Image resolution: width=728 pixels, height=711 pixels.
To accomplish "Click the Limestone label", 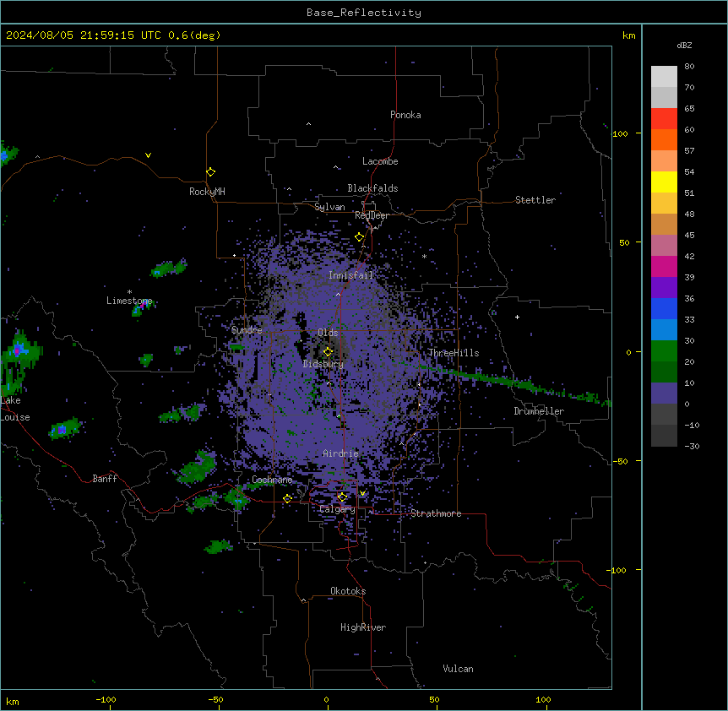I will click(x=129, y=301).
